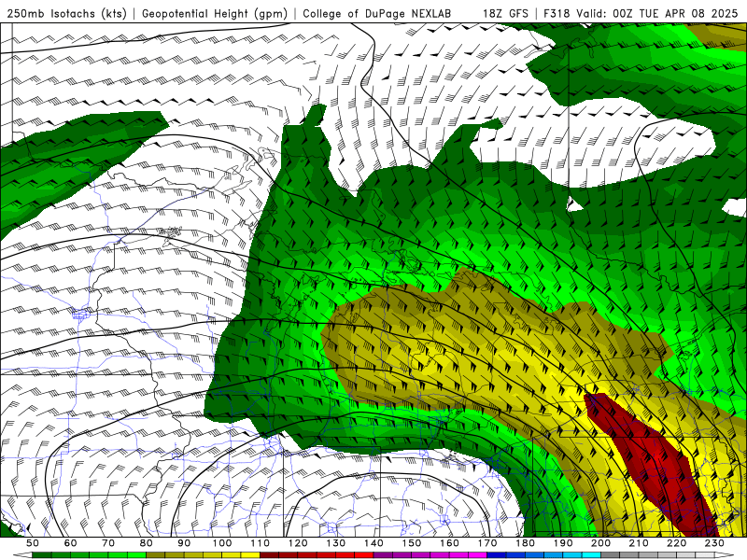This screenshot has height=560, width=747.
Task: Click the 50 value on the legend
Action: [x=33, y=543]
